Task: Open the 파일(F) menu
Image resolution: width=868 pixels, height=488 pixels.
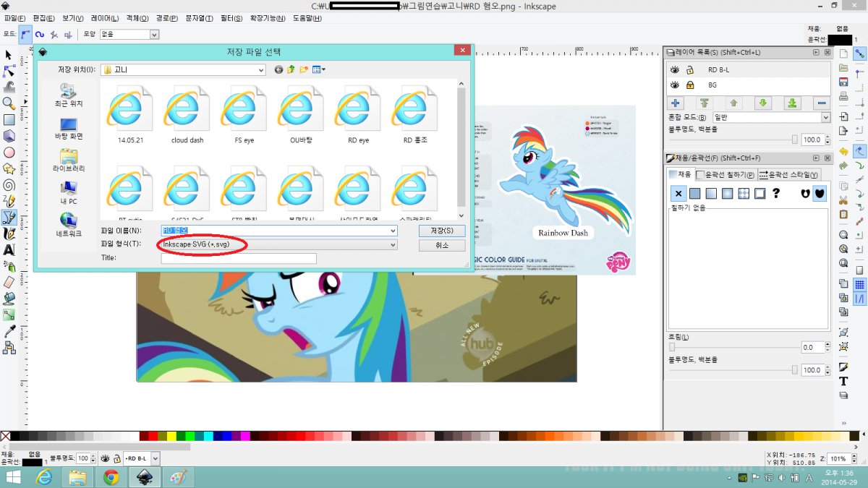Action: 14,18
